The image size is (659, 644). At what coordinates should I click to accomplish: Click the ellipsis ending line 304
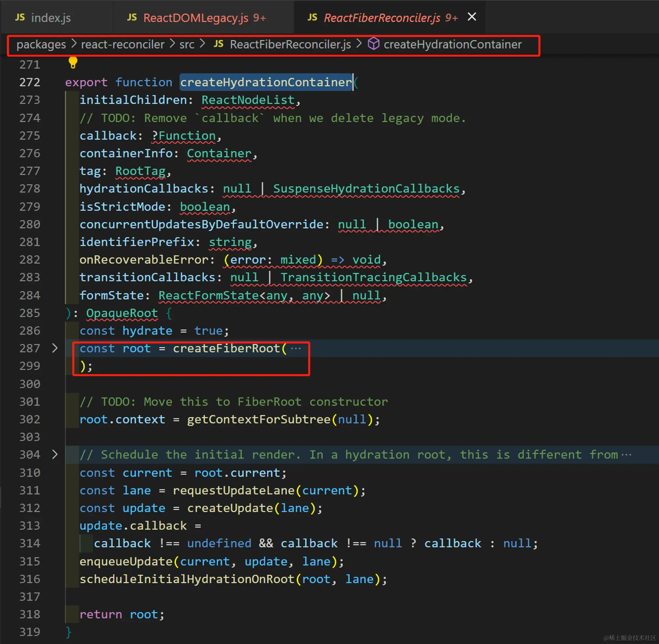626,454
